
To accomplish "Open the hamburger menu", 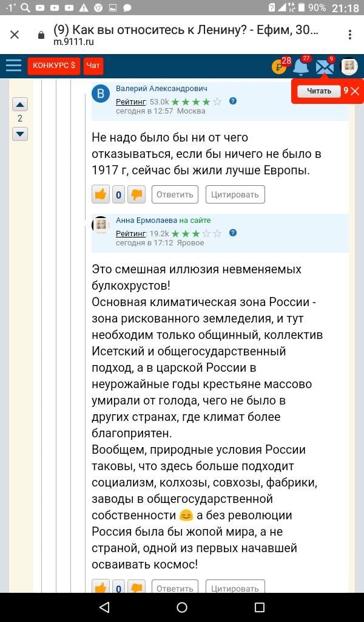I will point(13,65).
